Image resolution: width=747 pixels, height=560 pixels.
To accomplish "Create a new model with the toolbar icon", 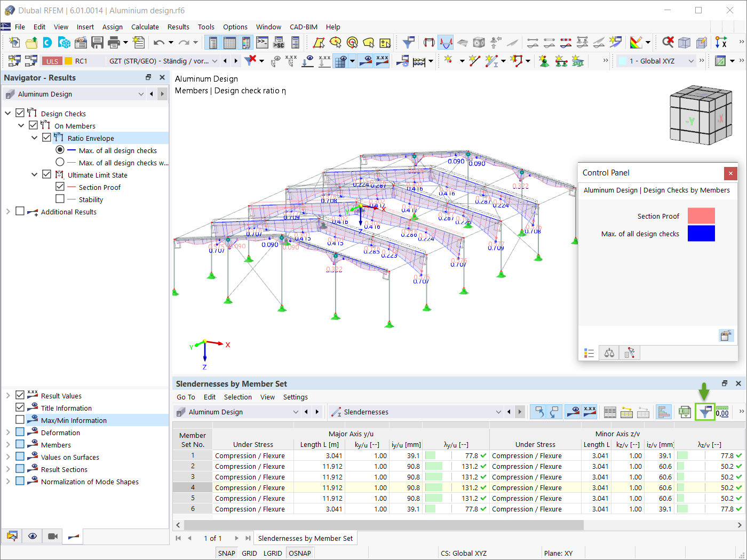I will click(14, 43).
